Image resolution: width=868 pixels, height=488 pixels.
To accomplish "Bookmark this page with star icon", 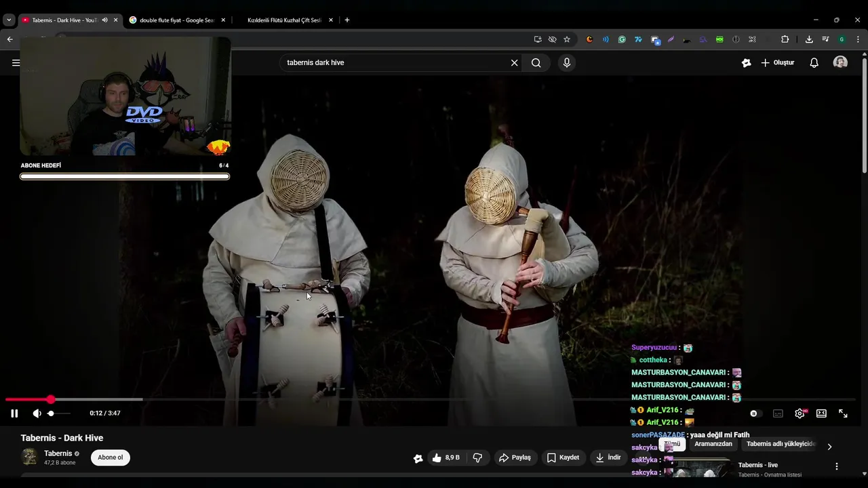I will coord(567,39).
